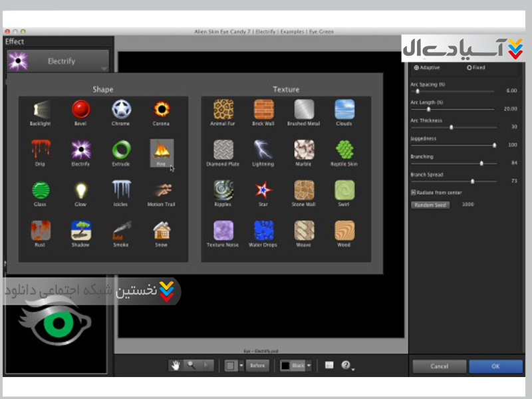This screenshot has height=399, width=532.
Task: Toggle Radiate from center checkbox
Action: click(x=414, y=192)
